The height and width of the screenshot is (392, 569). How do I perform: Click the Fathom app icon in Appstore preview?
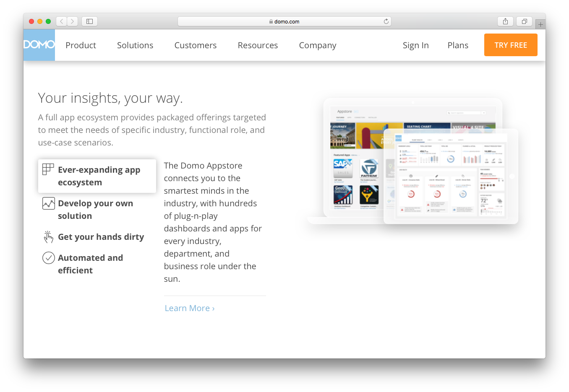369,168
